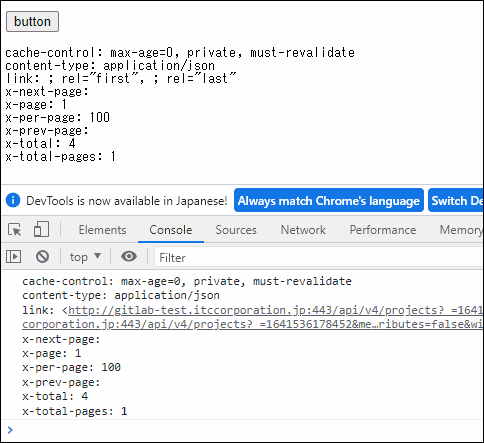484x443 pixels.
Task: Open the top context dropdown
Action: point(85,257)
